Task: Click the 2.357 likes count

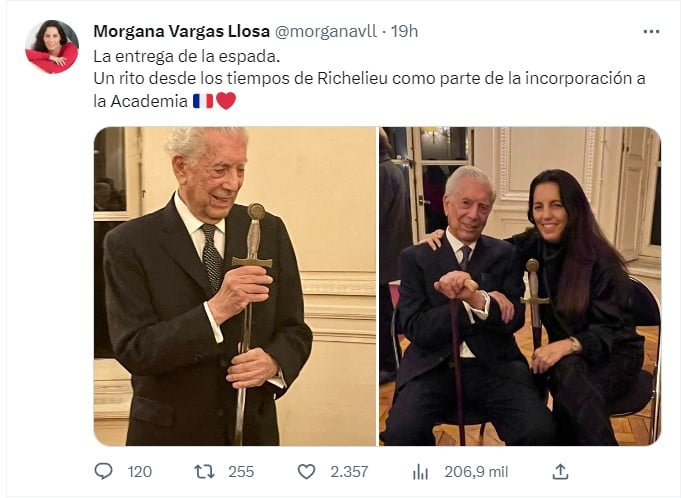Action: point(351,471)
